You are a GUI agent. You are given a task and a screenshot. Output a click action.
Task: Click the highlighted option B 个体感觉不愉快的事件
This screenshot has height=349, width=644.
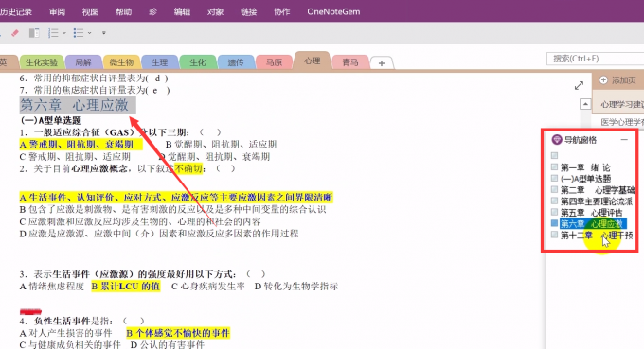click(178, 333)
